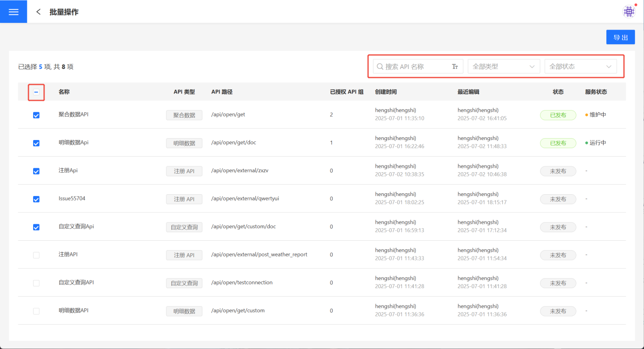Click the 导出 export button
Screen dimensions: 644x349
click(620, 38)
